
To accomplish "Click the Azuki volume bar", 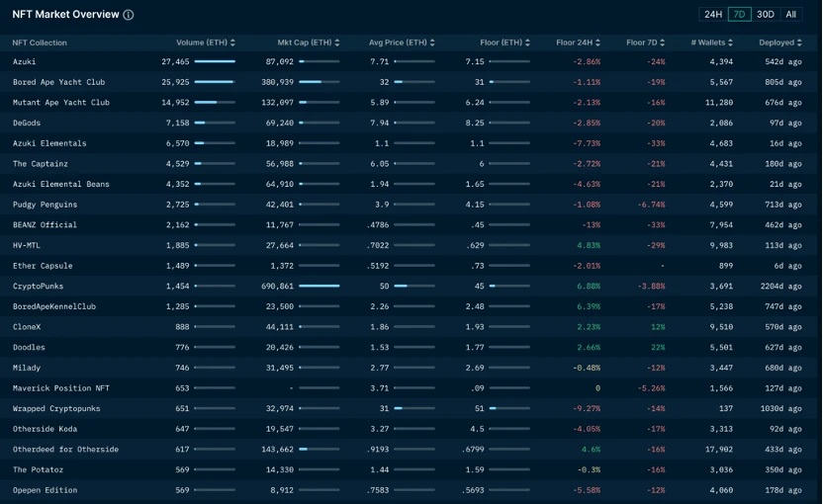I will pos(215,61).
